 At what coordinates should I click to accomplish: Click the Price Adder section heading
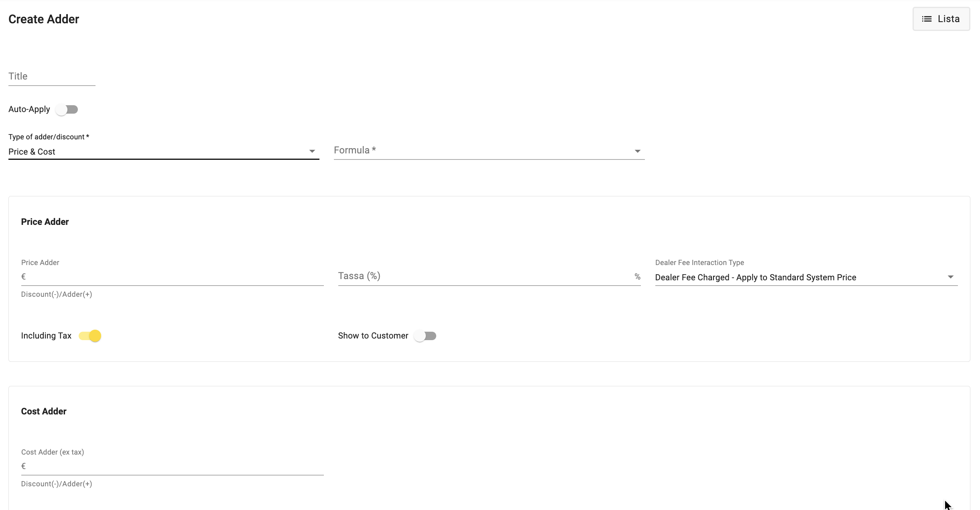(45, 222)
